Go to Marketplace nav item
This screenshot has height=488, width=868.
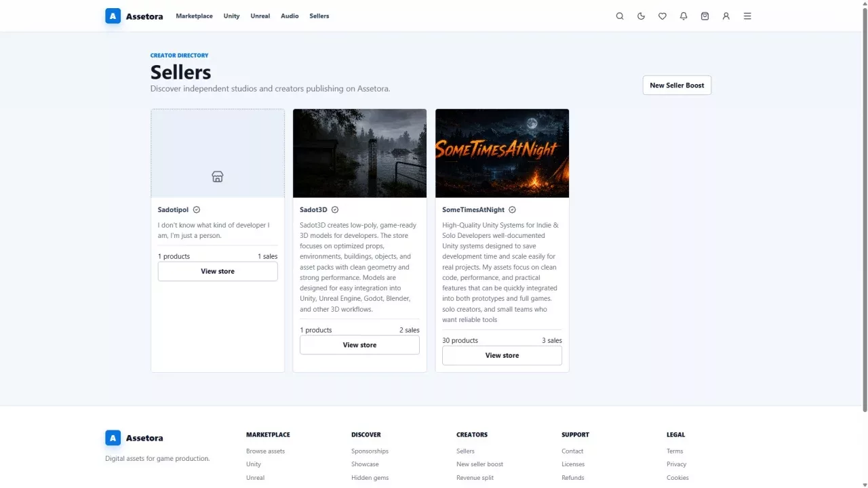pyautogui.click(x=194, y=16)
